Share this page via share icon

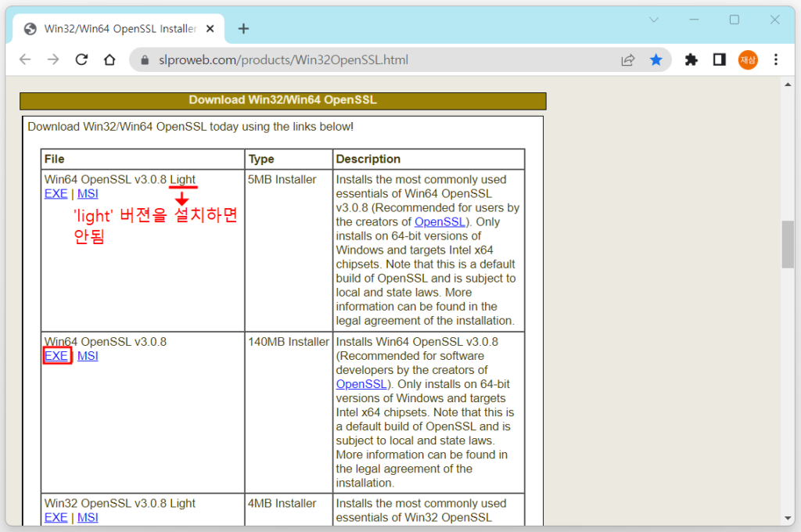pos(628,60)
